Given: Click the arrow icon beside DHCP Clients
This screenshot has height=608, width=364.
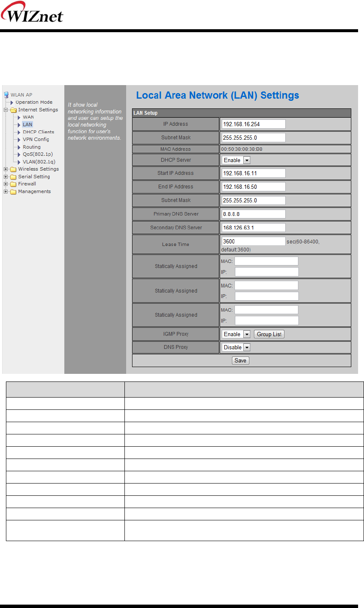Looking at the screenshot, I should 19,132.
